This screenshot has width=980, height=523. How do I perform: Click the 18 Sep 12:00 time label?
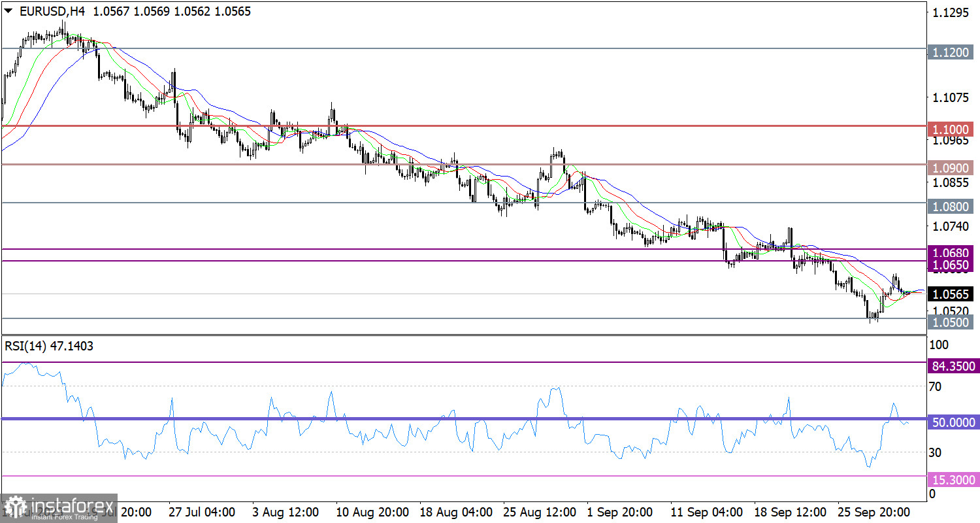[790, 511]
